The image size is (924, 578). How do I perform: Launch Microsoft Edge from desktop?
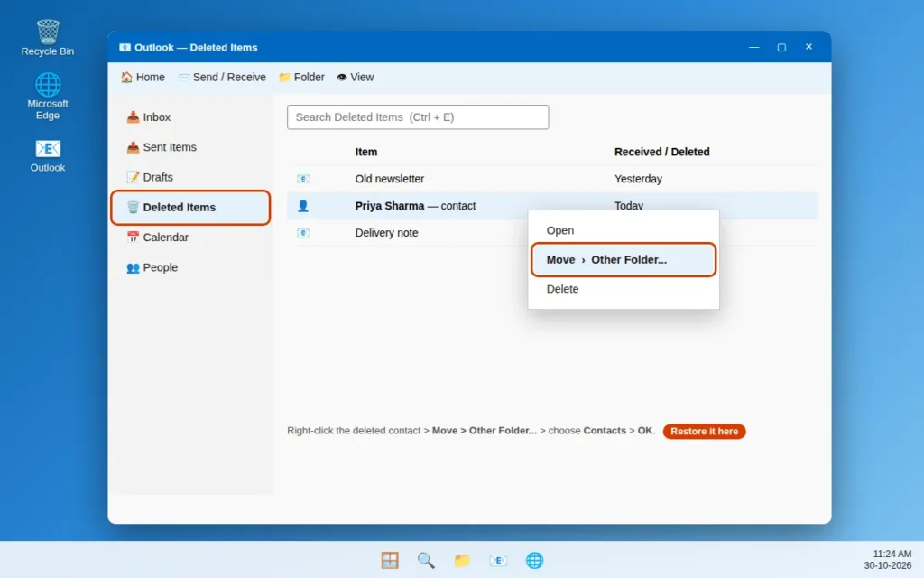pos(48,96)
